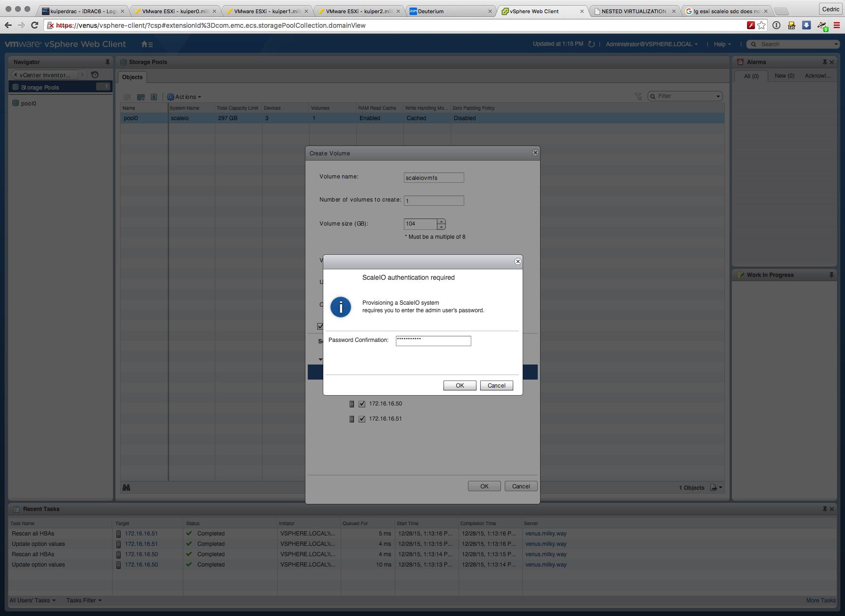Close the Recent Tasks panel

coord(832,509)
